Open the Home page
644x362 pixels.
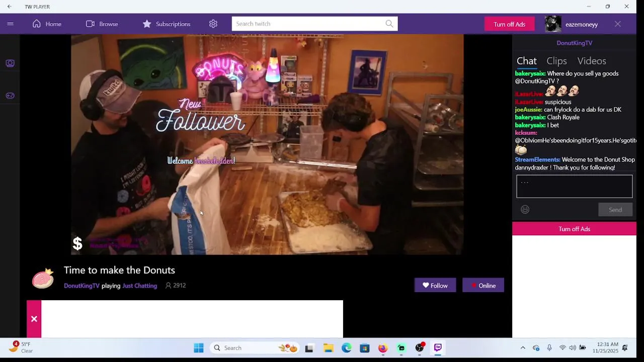click(47, 24)
